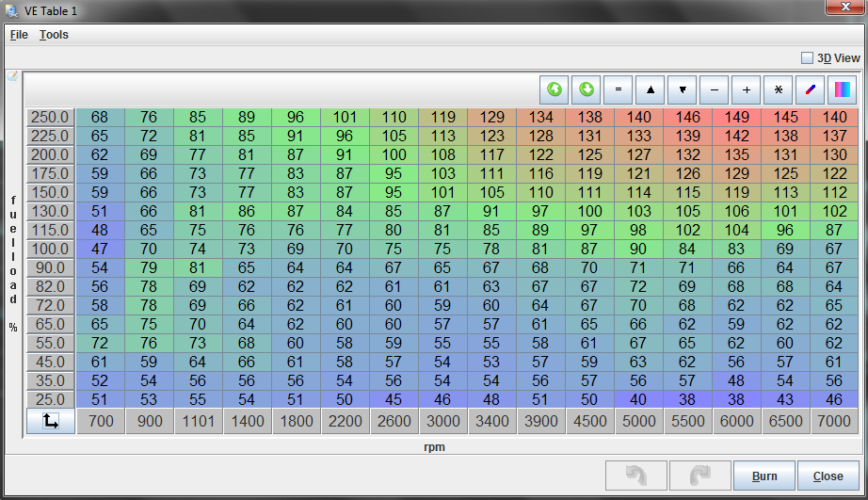Click the undo arrow button
868x500 pixels.
(636, 476)
